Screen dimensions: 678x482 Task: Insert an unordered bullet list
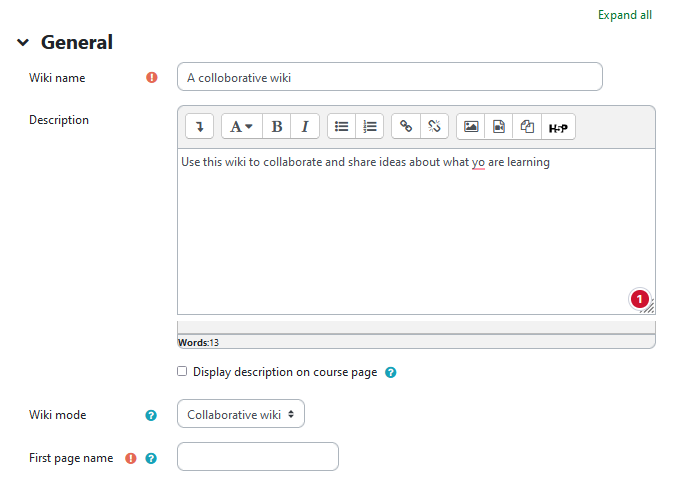coord(342,126)
